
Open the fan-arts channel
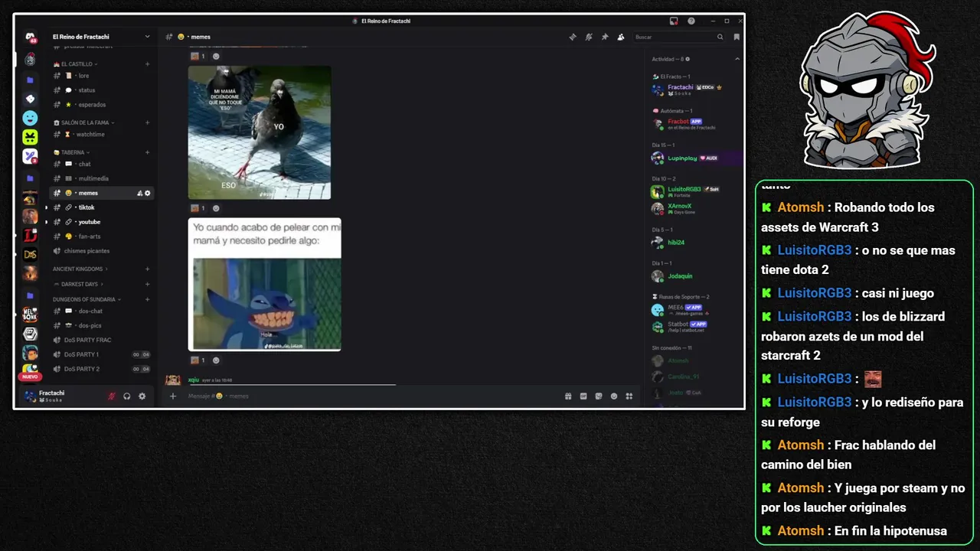click(x=102, y=236)
